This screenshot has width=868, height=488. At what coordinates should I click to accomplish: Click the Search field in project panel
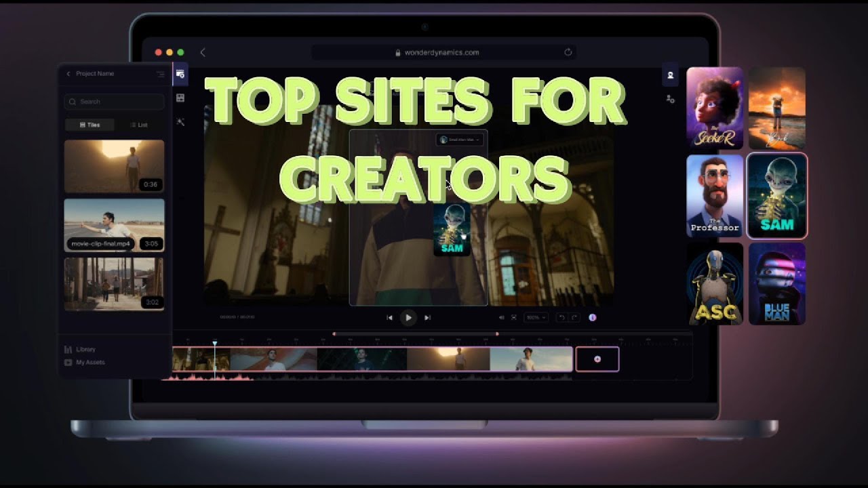coord(114,102)
